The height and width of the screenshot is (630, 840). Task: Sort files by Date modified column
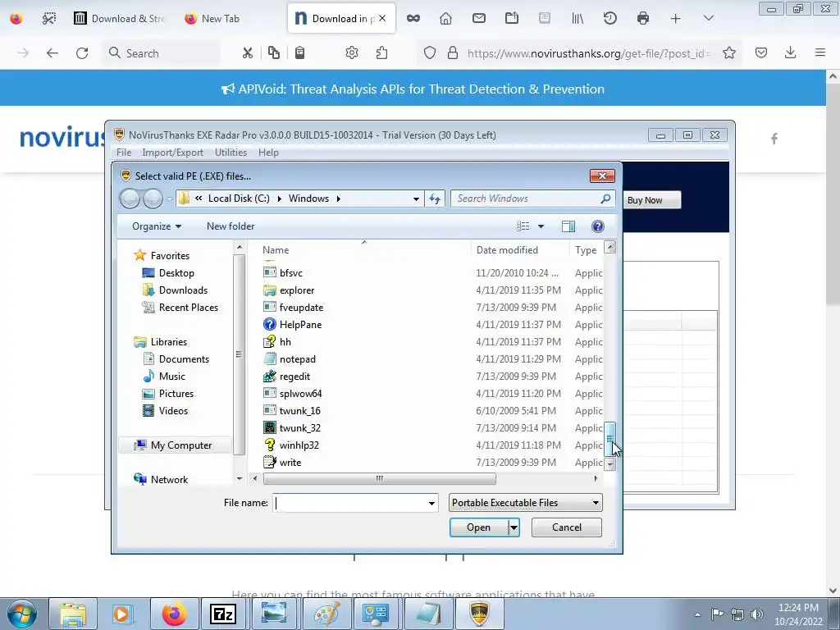click(507, 250)
